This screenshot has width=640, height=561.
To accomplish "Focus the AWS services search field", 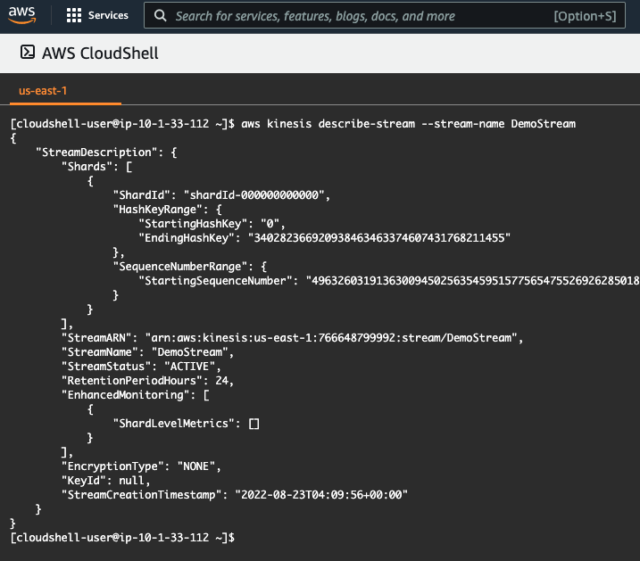I will pos(384,16).
